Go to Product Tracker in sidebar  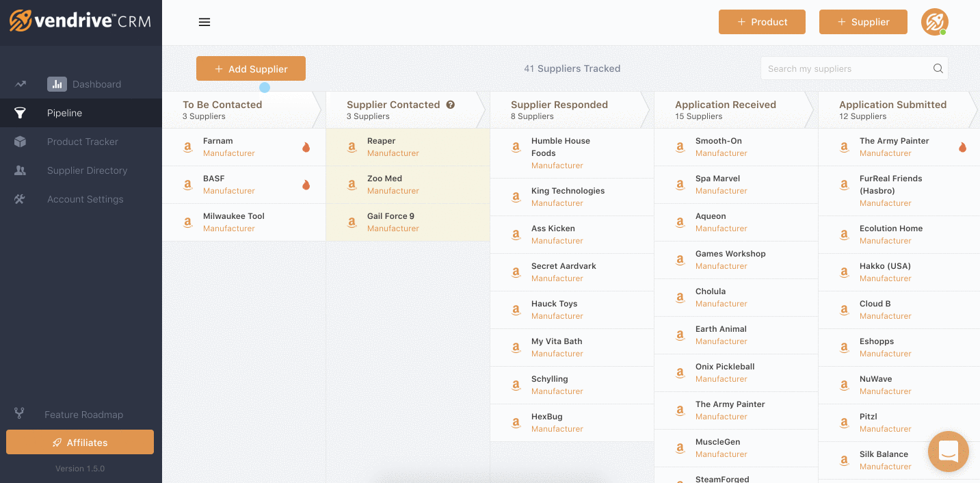[82, 142]
